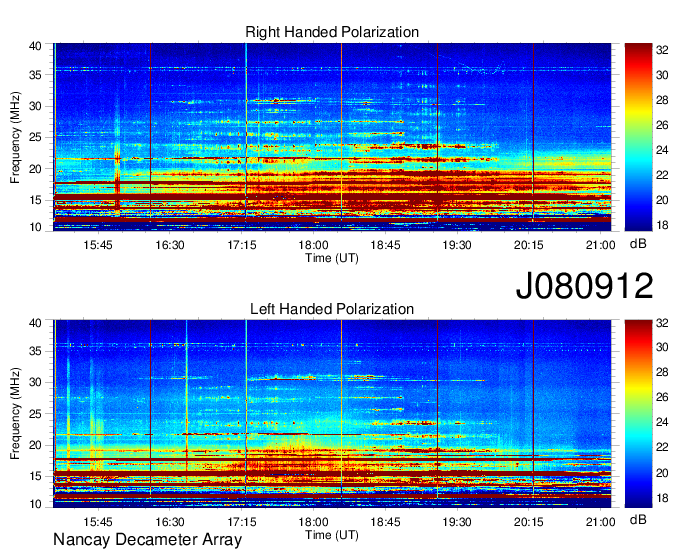
Task: Click the color bar next to the left-handed plot
Action: (x=638, y=414)
